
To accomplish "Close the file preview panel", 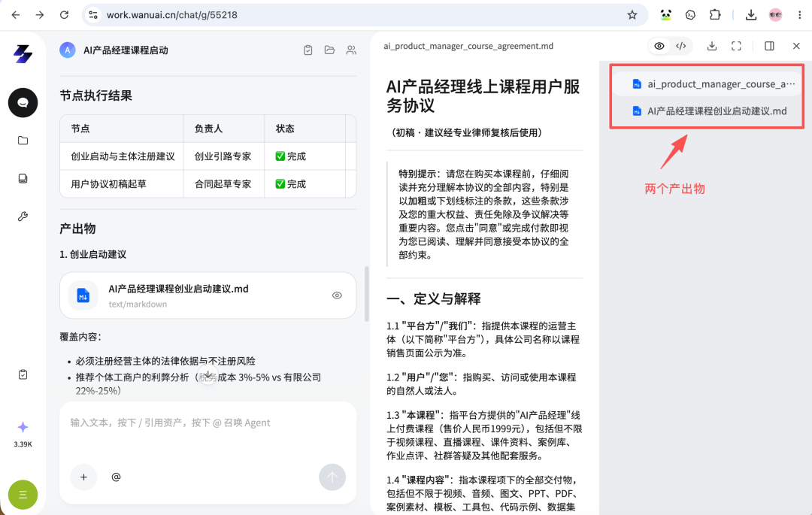I will [x=796, y=46].
